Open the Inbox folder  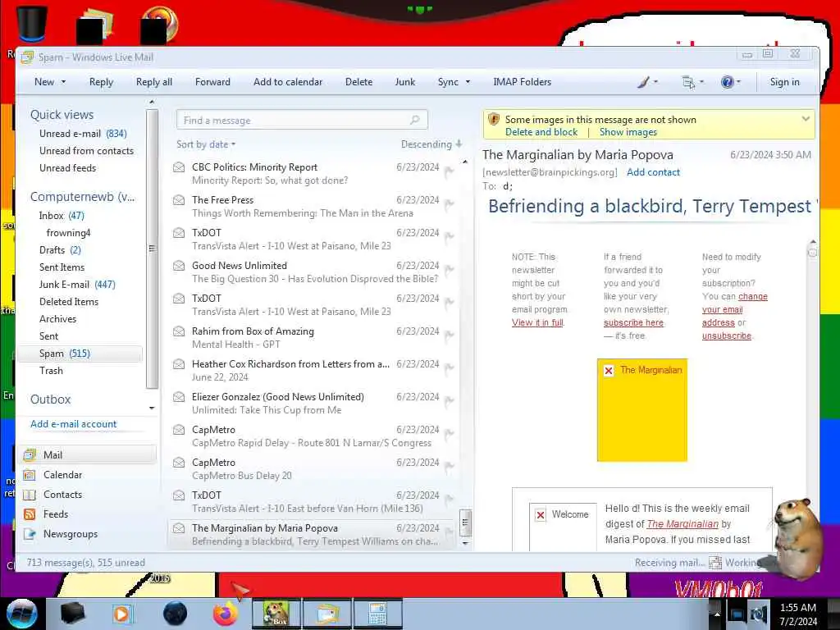pos(62,216)
